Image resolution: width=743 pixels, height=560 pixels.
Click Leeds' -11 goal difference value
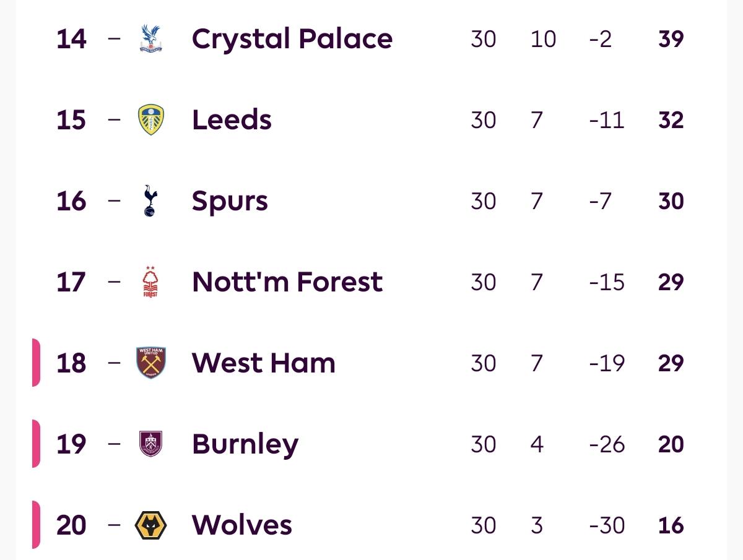click(x=607, y=119)
